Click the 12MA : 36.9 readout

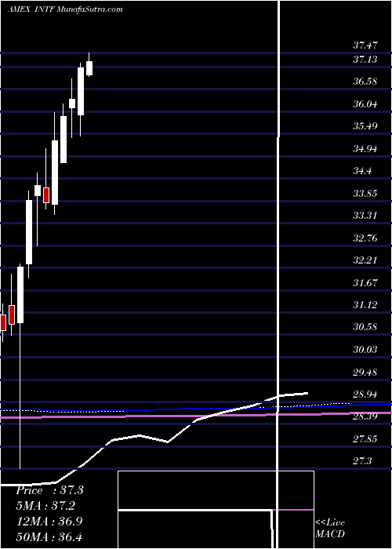(x=49, y=521)
